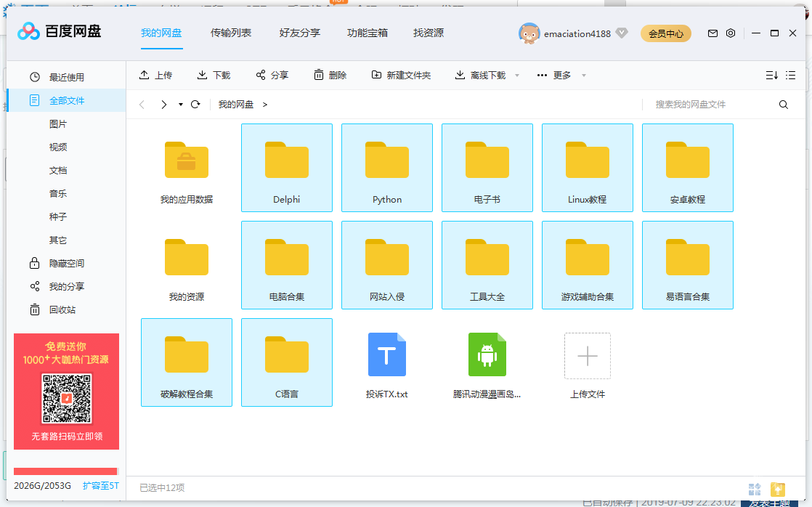Click the 离线下载 toolbar button
The image size is (812, 507).
480,75
